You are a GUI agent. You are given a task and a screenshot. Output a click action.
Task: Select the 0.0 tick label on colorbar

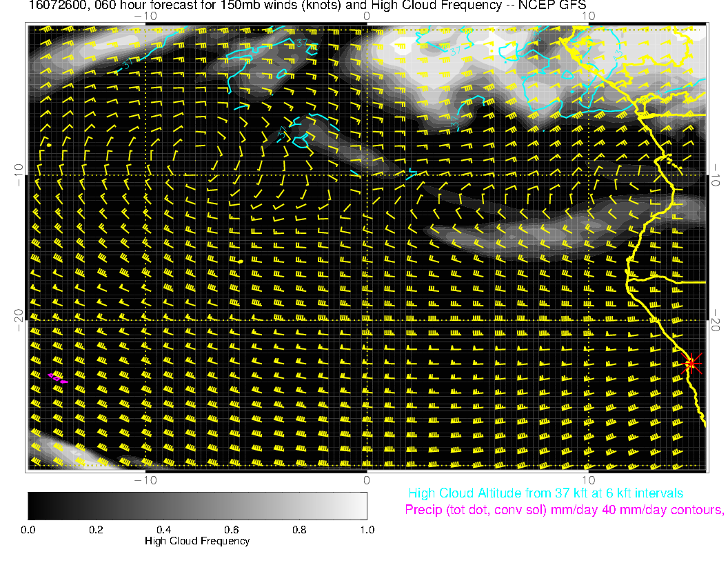point(28,530)
